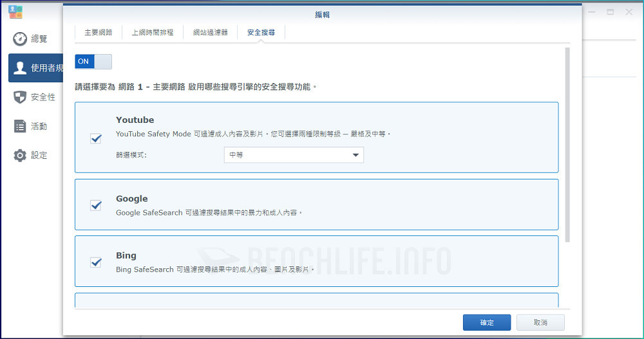Open the 設定 gear icon
The height and width of the screenshot is (339, 644).
(x=20, y=156)
